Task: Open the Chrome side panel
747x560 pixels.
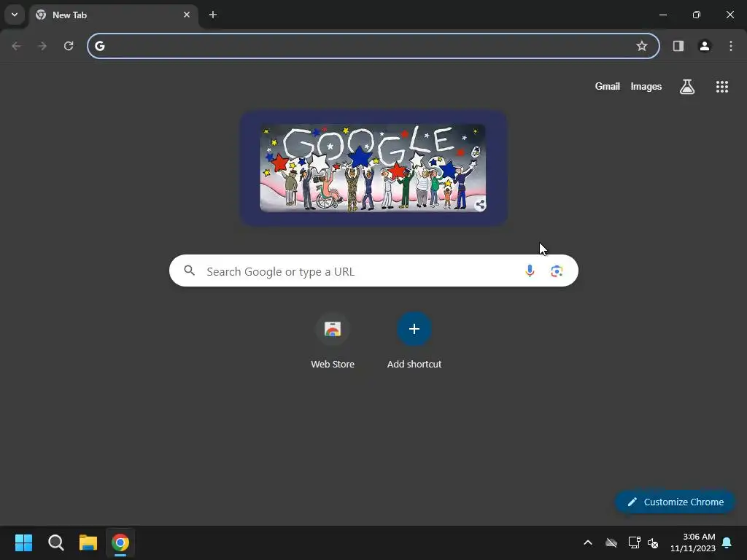Action: 678,46
